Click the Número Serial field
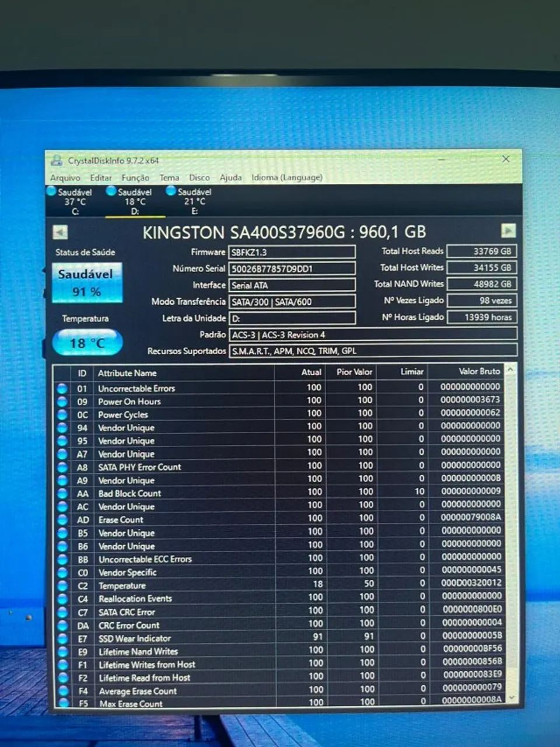 [x=292, y=268]
